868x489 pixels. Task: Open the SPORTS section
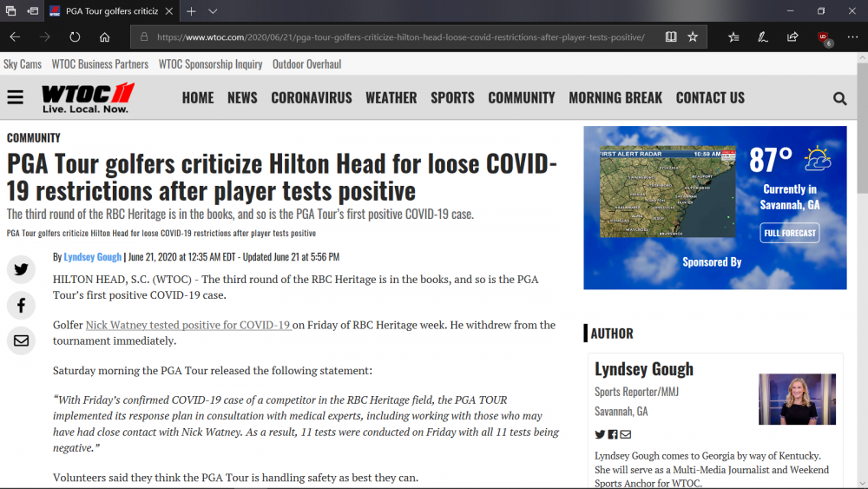pyautogui.click(x=452, y=98)
